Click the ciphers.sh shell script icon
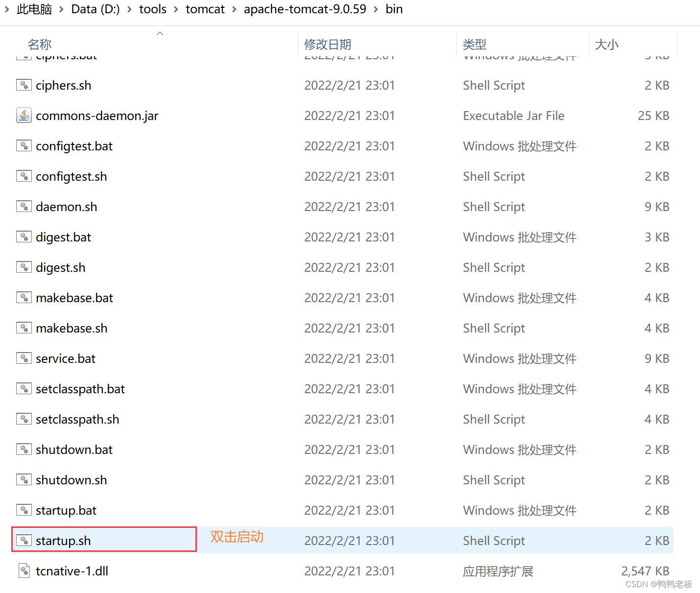The height and width of the screenshot is (593, 700). pos(24,85)
